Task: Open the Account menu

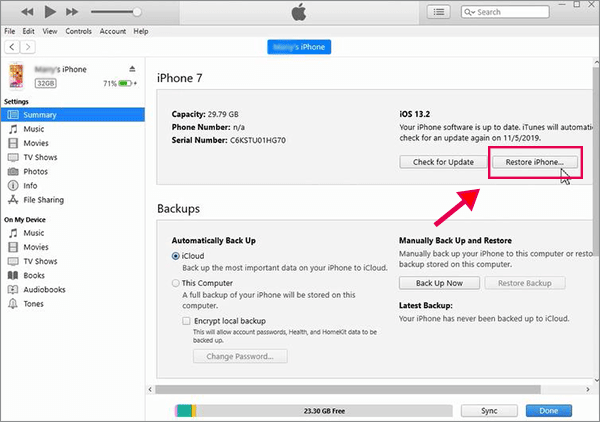Action: point(112,31)
